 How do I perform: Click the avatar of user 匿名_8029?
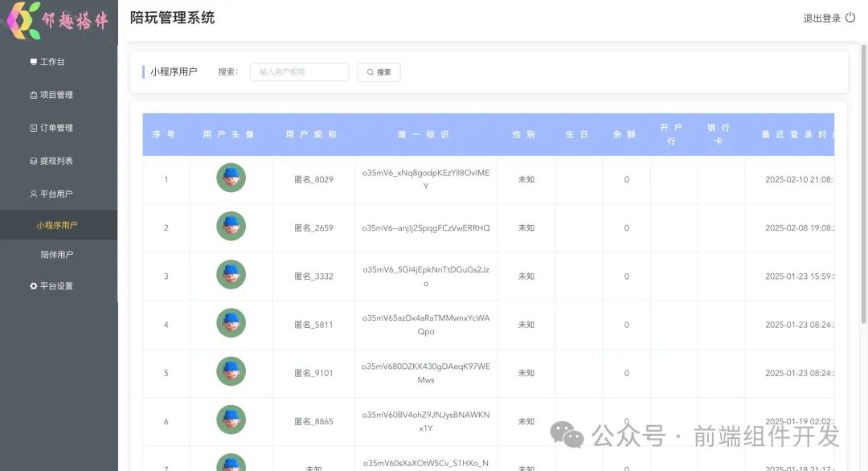[x=231, y=178]
